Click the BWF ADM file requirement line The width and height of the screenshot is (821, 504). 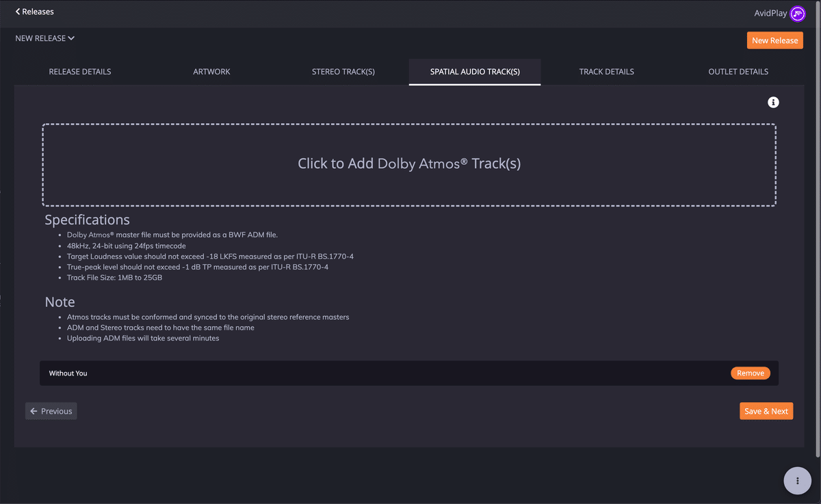tap(172, 235)
